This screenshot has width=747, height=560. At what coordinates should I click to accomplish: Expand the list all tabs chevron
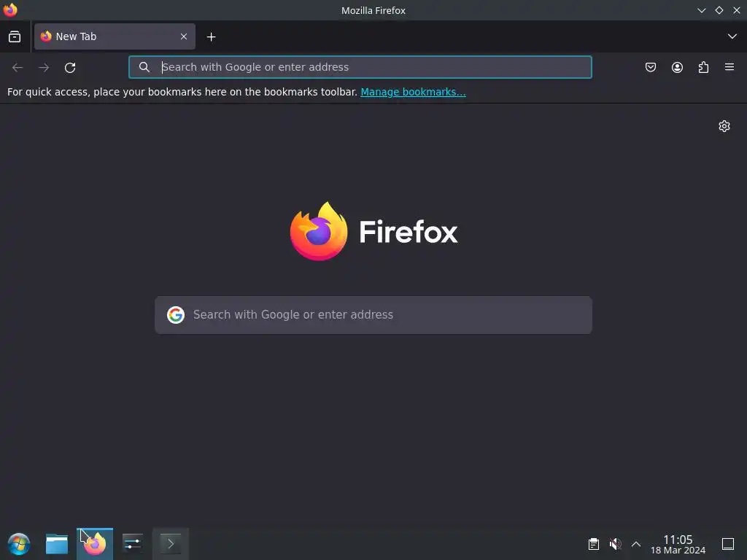(732, 36)
